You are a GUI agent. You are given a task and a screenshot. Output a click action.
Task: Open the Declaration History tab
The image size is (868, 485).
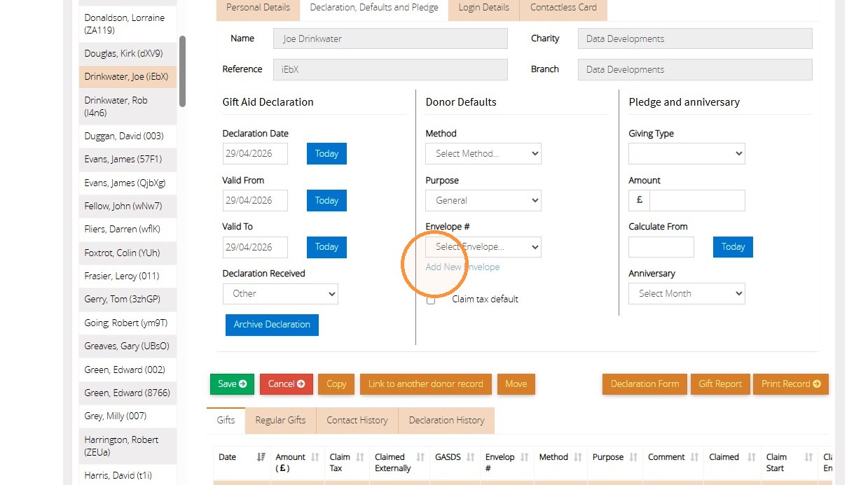[x=447, y=420]
